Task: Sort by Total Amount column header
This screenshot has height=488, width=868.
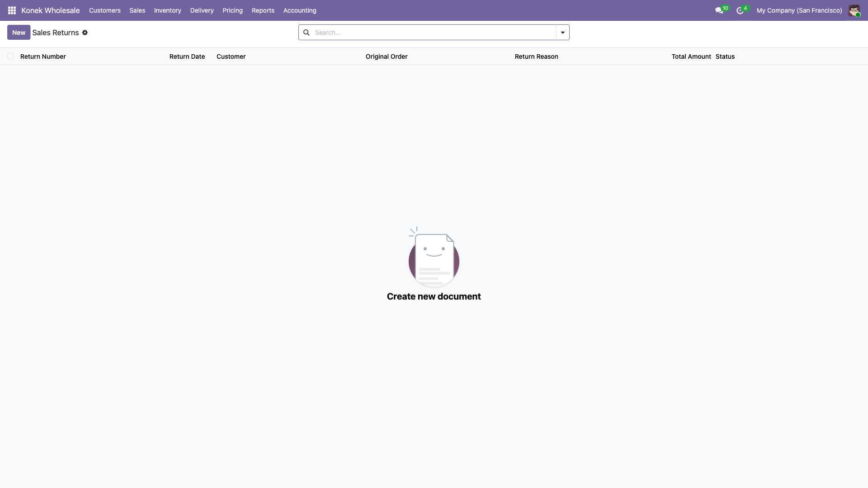Action: [691, 56]
